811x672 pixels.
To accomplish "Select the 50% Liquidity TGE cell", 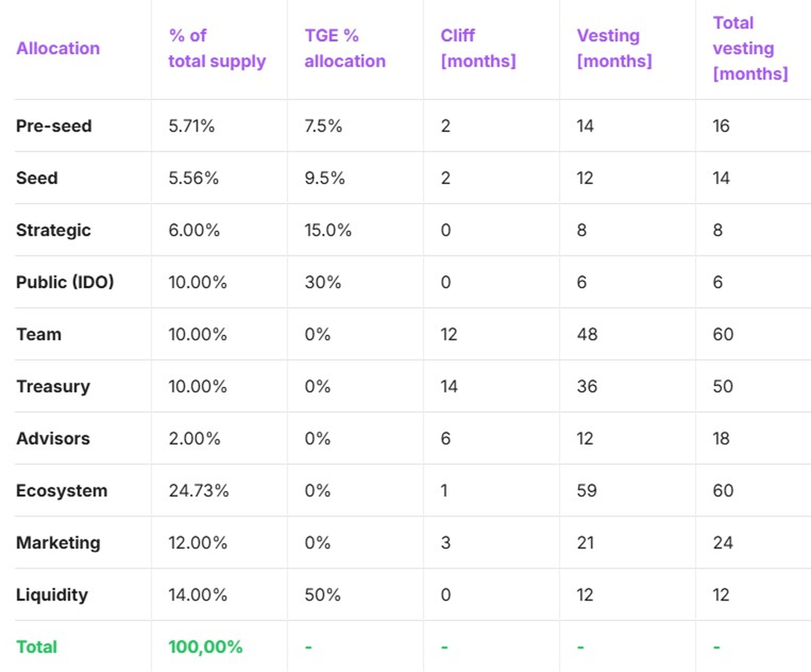I will pos(322,595).
